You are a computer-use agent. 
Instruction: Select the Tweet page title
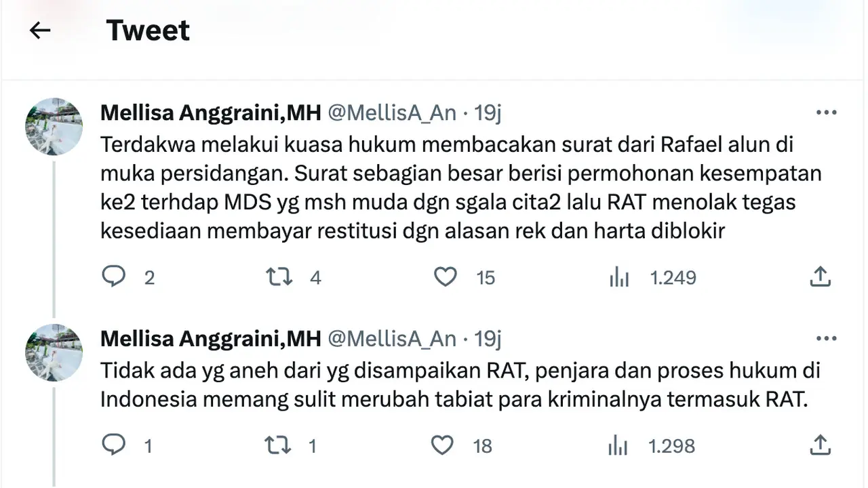pos(148,30)
